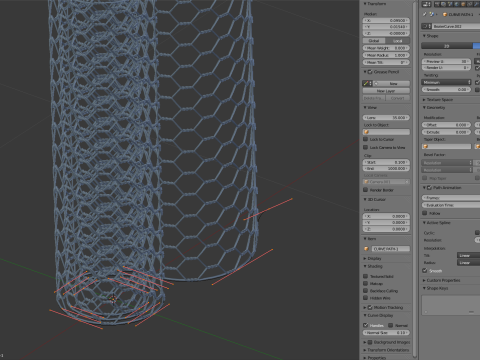The width and height of the screenshot is (480, 360).
Task: Adjust the Smooth slider under Twisting
Action: point(446,90)
